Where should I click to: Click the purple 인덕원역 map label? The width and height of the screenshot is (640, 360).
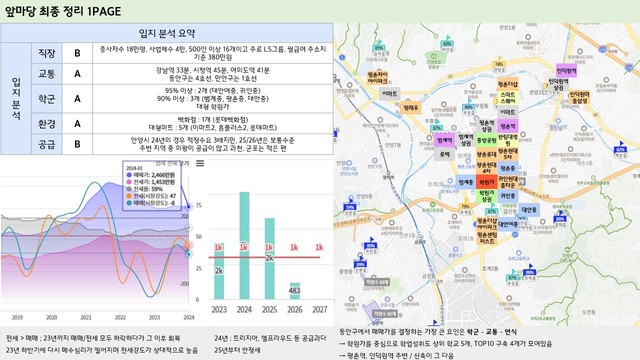point(567,71)
